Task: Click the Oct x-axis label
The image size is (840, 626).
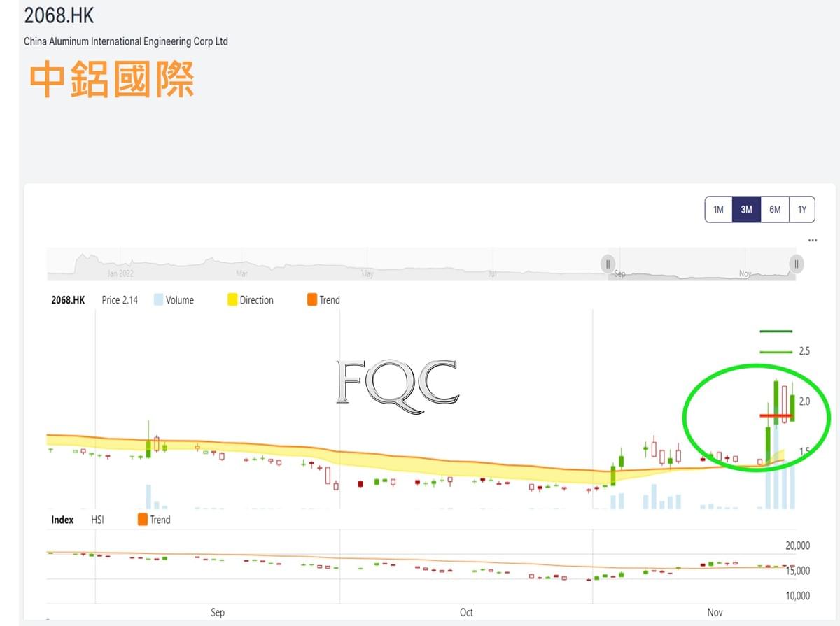Action: [466, 612]
